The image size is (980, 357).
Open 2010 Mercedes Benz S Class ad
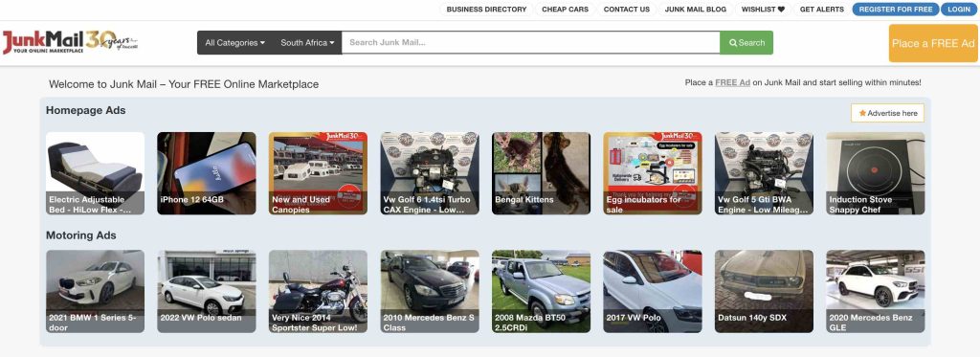[x=430, y=291]
